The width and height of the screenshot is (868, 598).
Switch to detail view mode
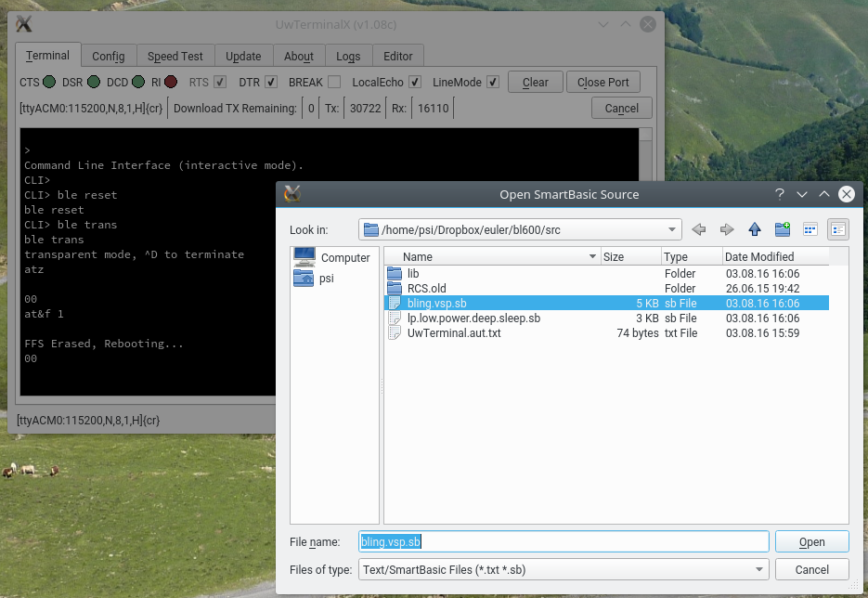pos(838,229)
